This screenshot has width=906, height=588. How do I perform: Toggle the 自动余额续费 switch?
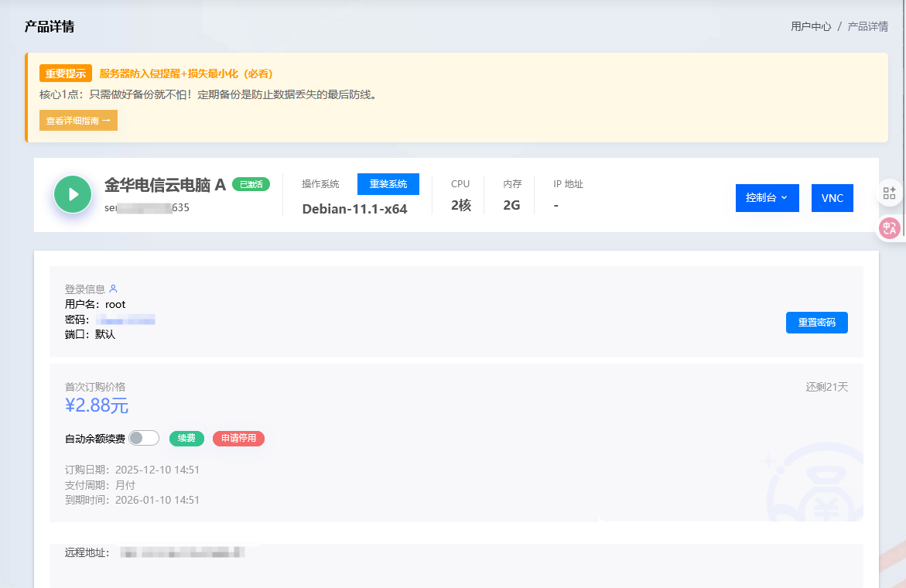click(144, 438)
